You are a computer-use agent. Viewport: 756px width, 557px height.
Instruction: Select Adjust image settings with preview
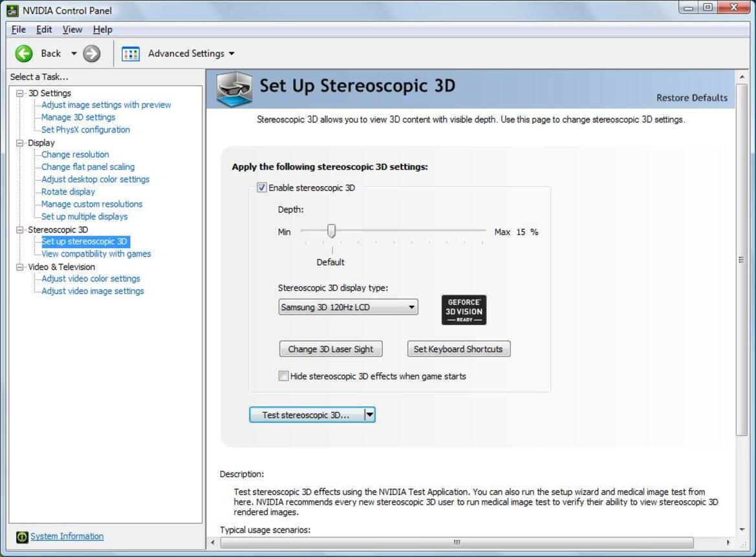[x=106, y=105]
